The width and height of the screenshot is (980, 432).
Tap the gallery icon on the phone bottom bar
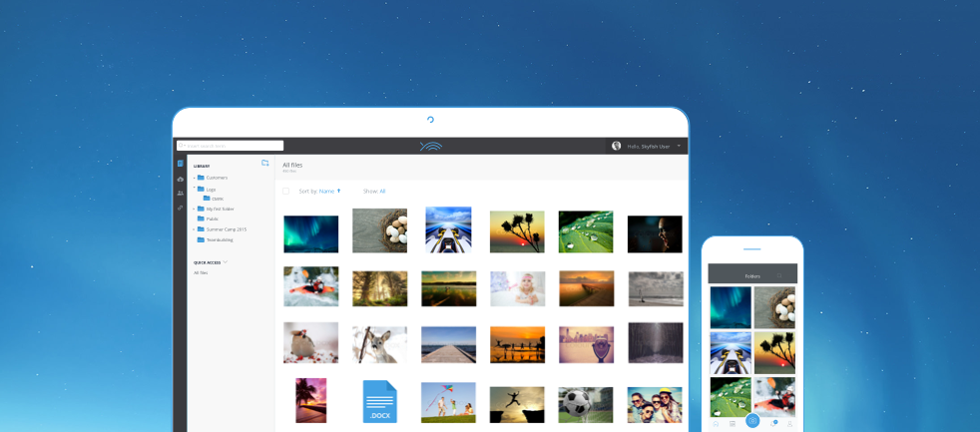click(x=733, y=424)
